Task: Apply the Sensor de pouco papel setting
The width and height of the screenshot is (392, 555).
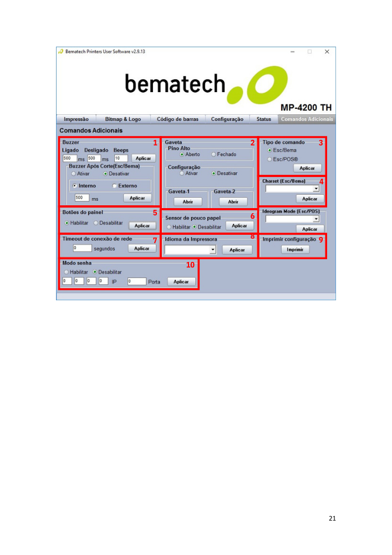Action: pyautogui.click(x=240, y=225)
